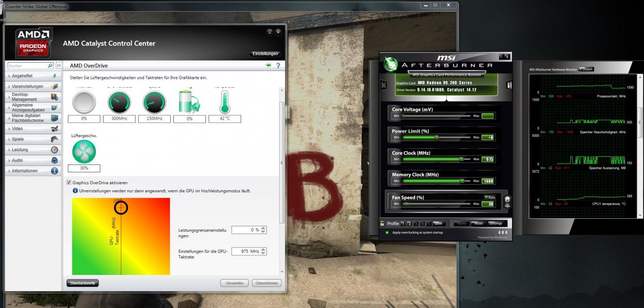Screen dimensions: 644x308
Task: Click the Afterburner Power Limit slider handle
Action: click(x=437, y=138)
